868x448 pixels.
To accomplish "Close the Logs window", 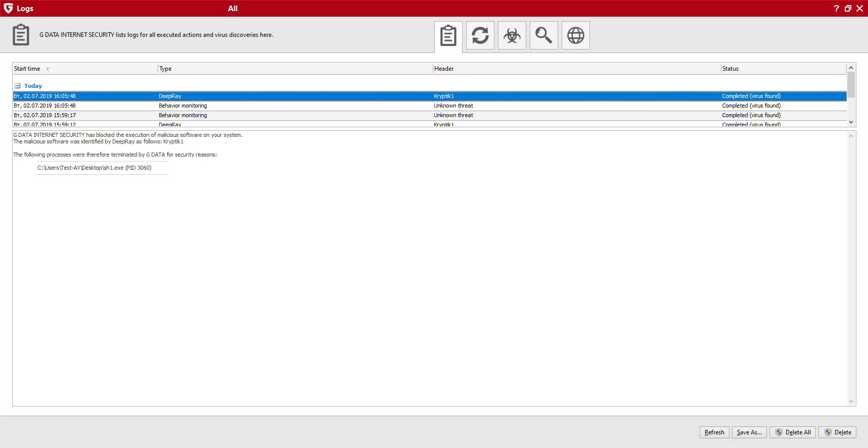I will [859, 8].
